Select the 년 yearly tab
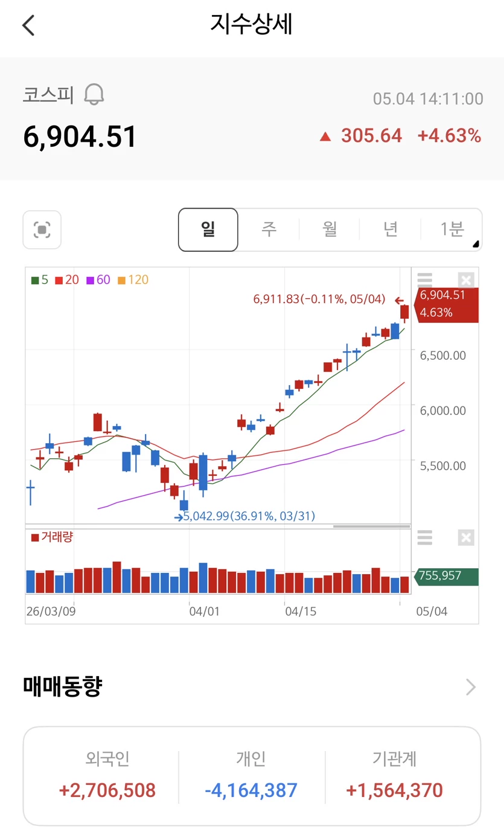Image resolution: width=504 pixels, height=838 pixels. click(391, 229)
